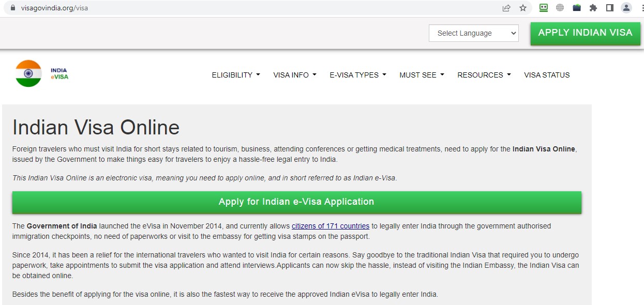644x305 pixels.
Task: Open the user profile avatar
Action: 626,8
